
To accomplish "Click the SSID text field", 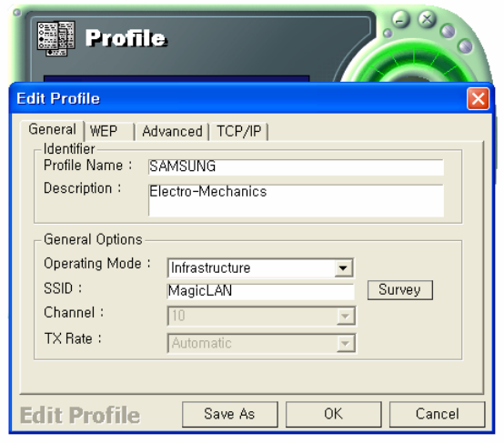I will point(261,292).
